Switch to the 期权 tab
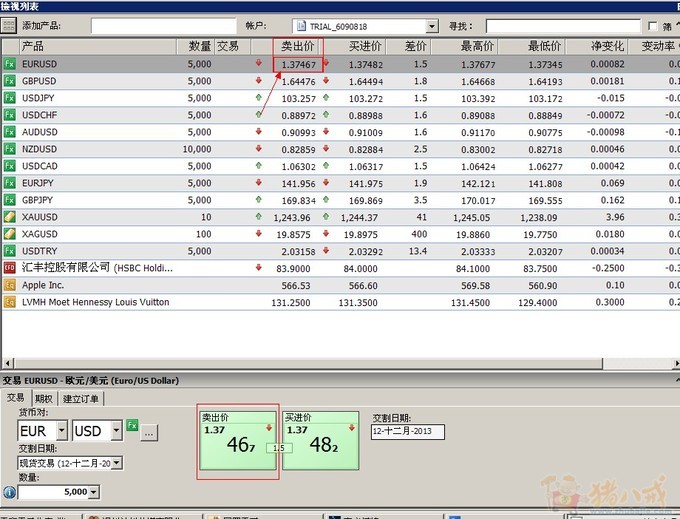Screen dimensions: 680x519 (43, 398)
